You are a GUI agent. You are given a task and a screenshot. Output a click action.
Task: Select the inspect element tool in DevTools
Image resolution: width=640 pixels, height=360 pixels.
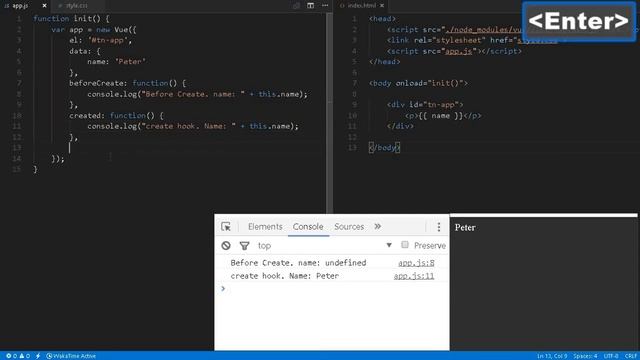click(226, 227)
